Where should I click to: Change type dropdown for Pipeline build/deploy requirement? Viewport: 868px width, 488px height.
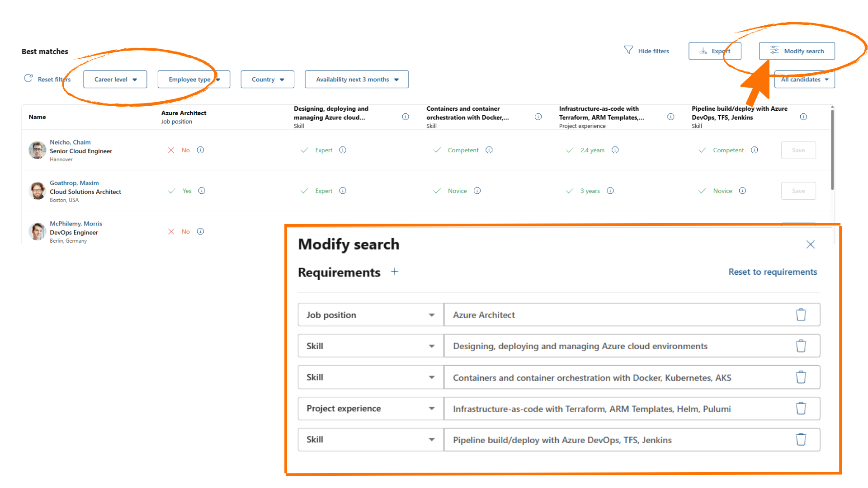(371, 440)
